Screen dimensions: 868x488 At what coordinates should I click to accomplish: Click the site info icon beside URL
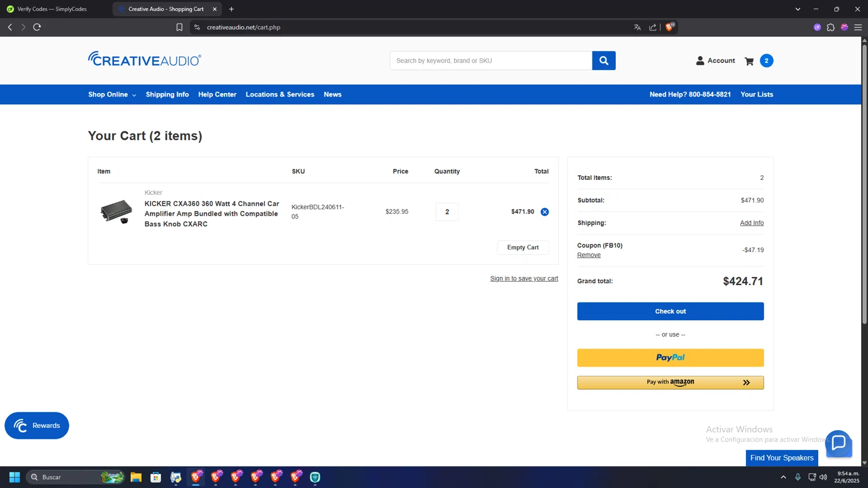point(197,27)
